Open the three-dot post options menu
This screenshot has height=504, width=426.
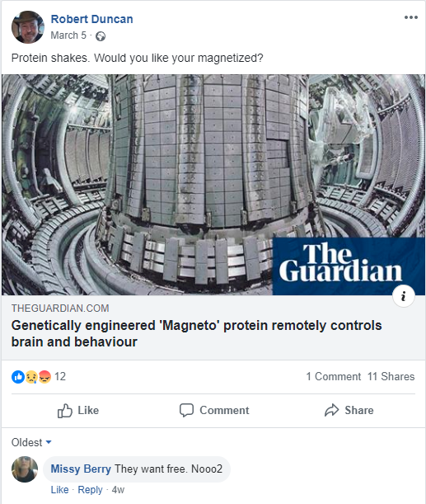coord(411,17)
